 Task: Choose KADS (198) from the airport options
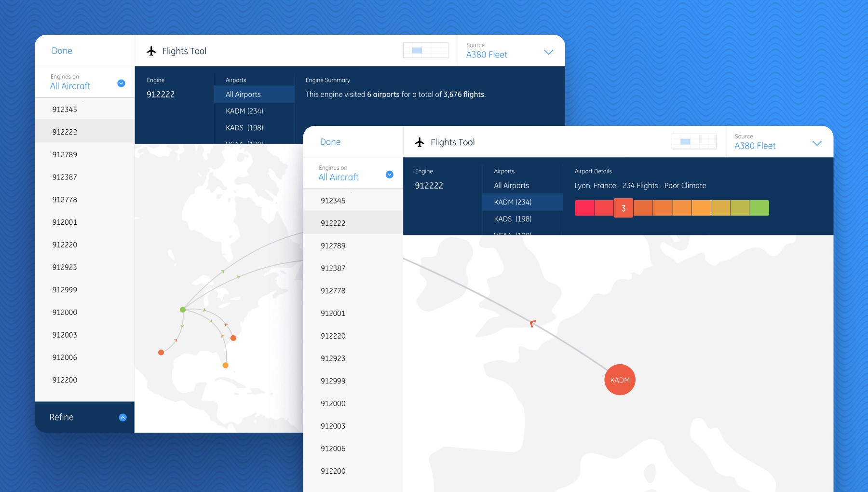pyautogui.click(x=513, y=219)
